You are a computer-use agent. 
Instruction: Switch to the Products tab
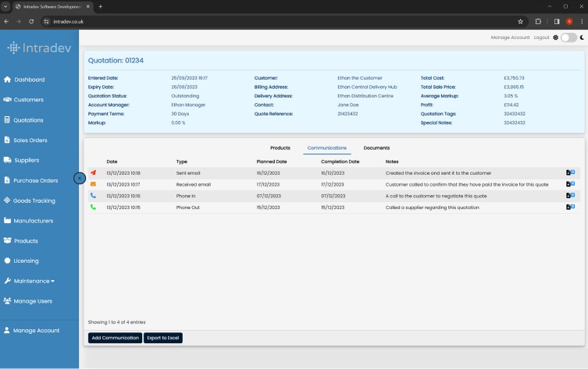(280, 147)
